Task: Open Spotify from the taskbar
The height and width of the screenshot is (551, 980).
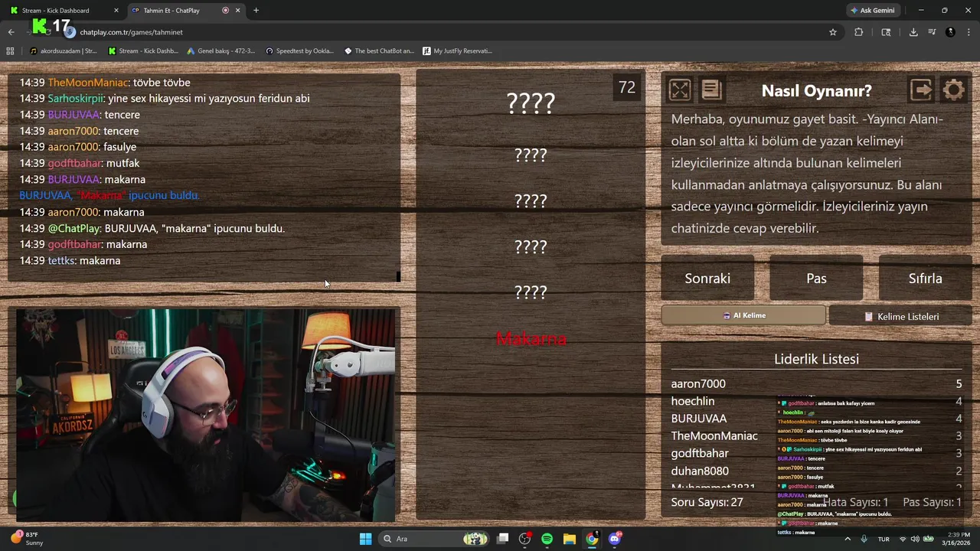Action: tap(547, 539)
